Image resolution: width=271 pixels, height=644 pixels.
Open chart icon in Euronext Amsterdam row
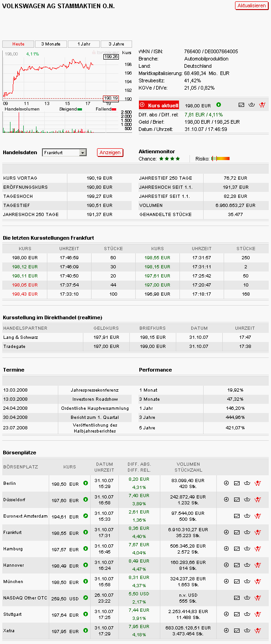[237, 516]
